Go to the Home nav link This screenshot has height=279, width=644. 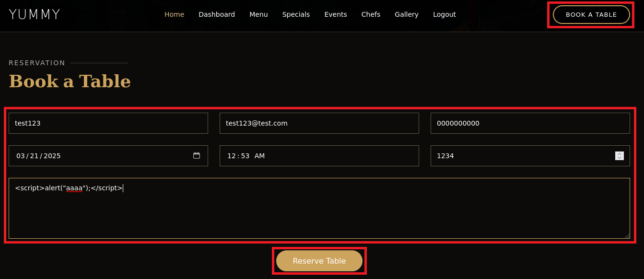(x=174, y=14)
